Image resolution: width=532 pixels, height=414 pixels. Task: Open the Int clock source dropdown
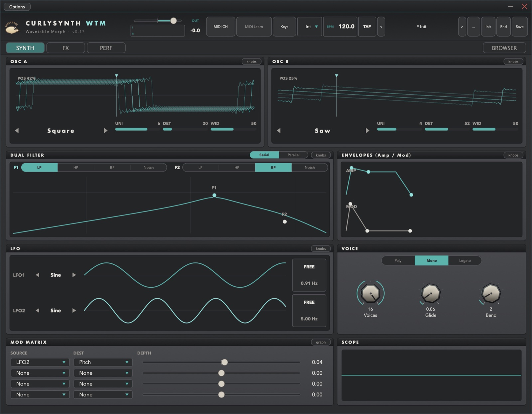point(310,27)
